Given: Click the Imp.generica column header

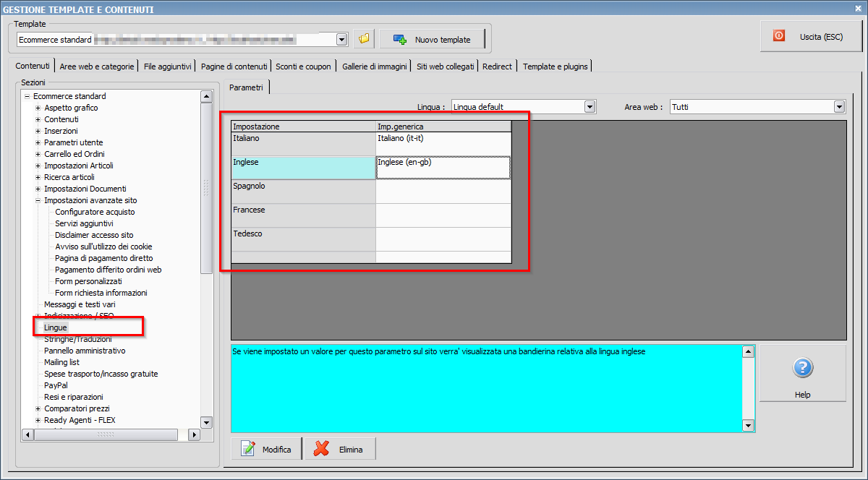Looking at the screenshot, I should [x=443, y=127].
